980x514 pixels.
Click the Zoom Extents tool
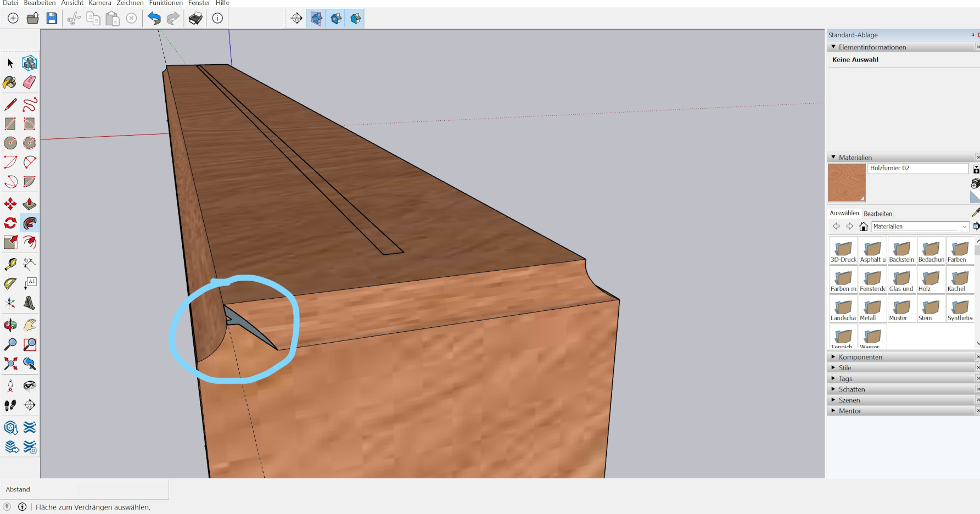[x=10, y=364]
